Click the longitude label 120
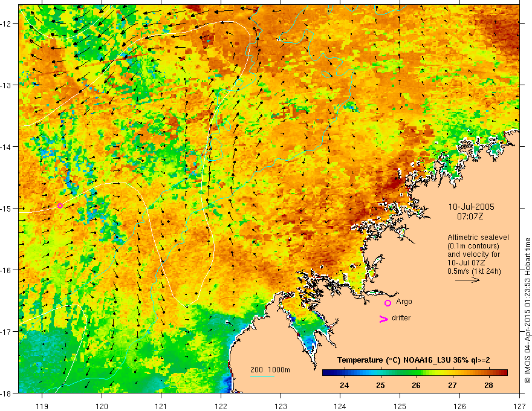Screen dimensions: 532x411 pos(102,406)
